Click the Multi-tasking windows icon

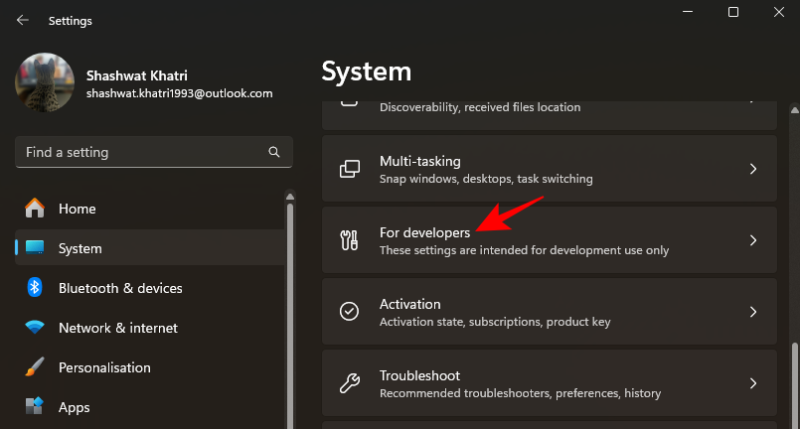click(x=349, y=169)
